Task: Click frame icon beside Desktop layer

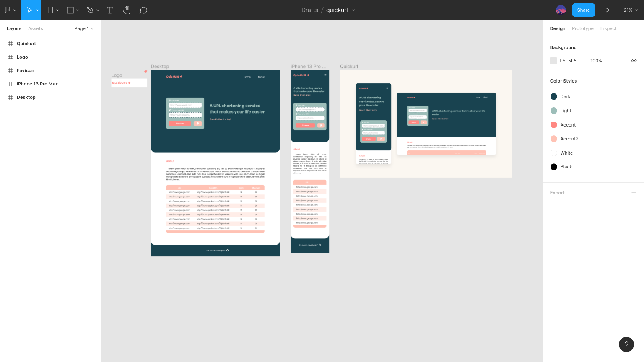Action: [x=10, y=97]
